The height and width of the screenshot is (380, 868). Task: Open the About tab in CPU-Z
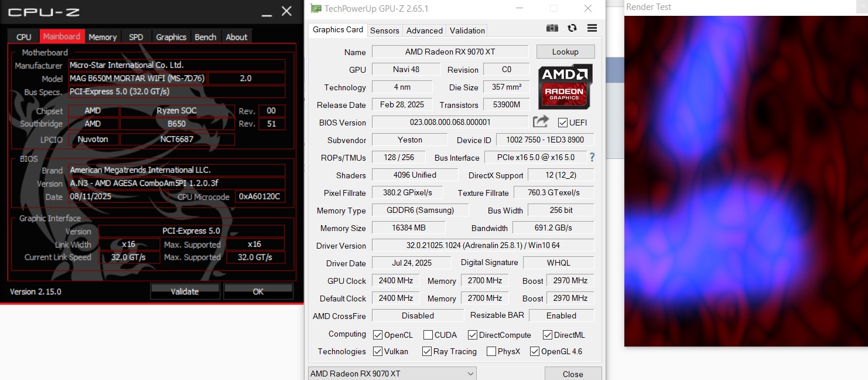[237, 36]
